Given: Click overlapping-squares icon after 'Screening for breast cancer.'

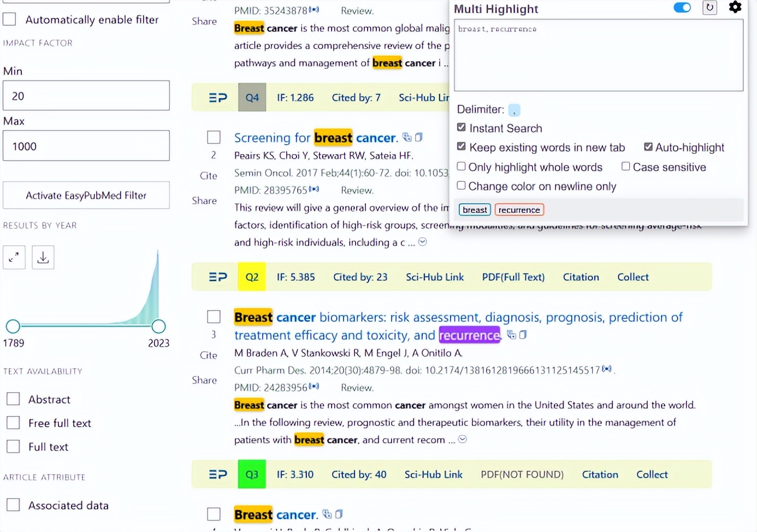Looking at the screenshot, I should pyautogui.click(x=407, y=137).
